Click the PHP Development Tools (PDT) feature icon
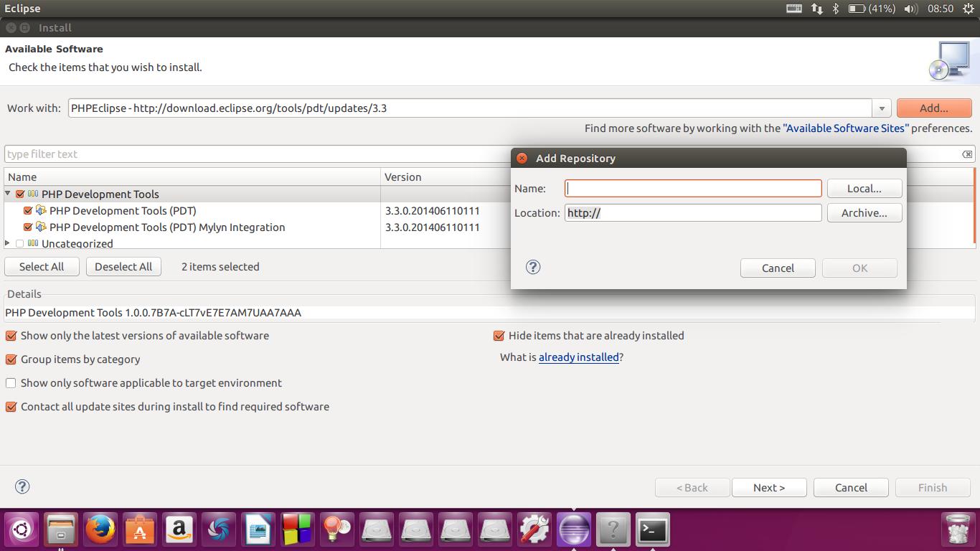This screenshot has width=980, height=551. (41, 210)
